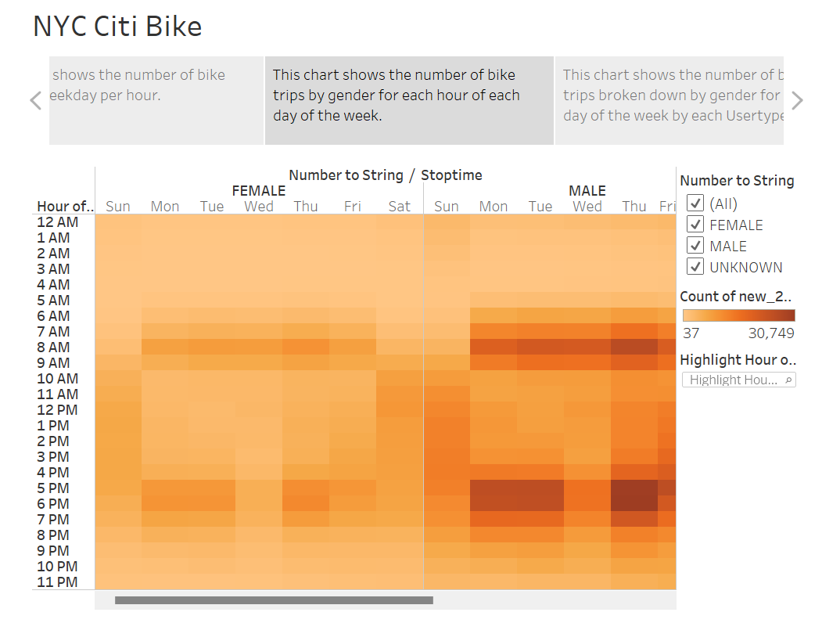This screenshot has width=840, height=623.
Task: Click the NYC Citi Bike title
Action: point(116,26)
